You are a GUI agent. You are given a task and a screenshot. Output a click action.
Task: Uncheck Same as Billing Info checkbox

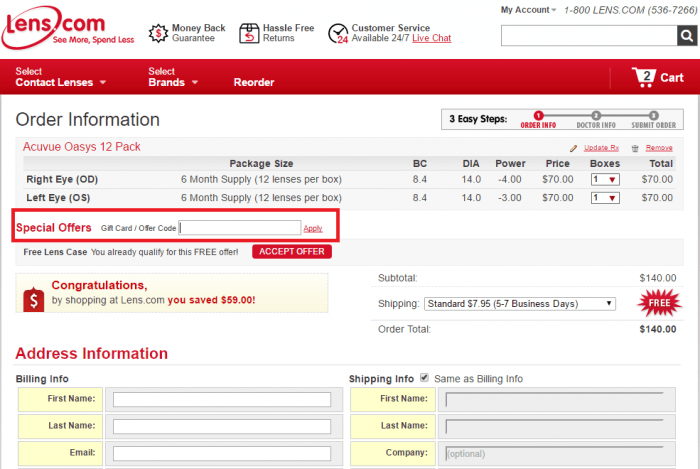coord(425,378)
